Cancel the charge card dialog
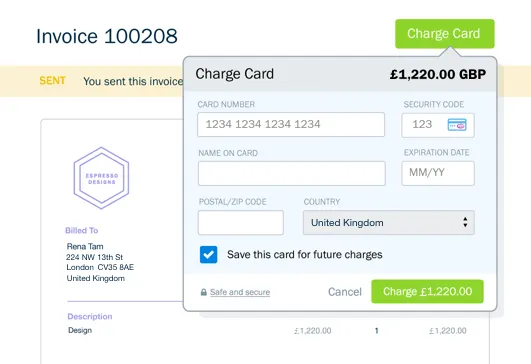Viewport: 531px width, 364px height. pos(345,292)
